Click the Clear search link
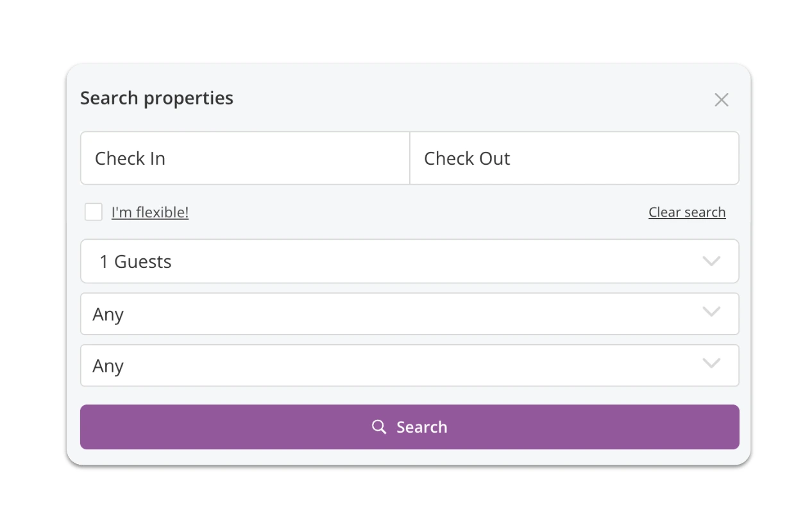 686,212
